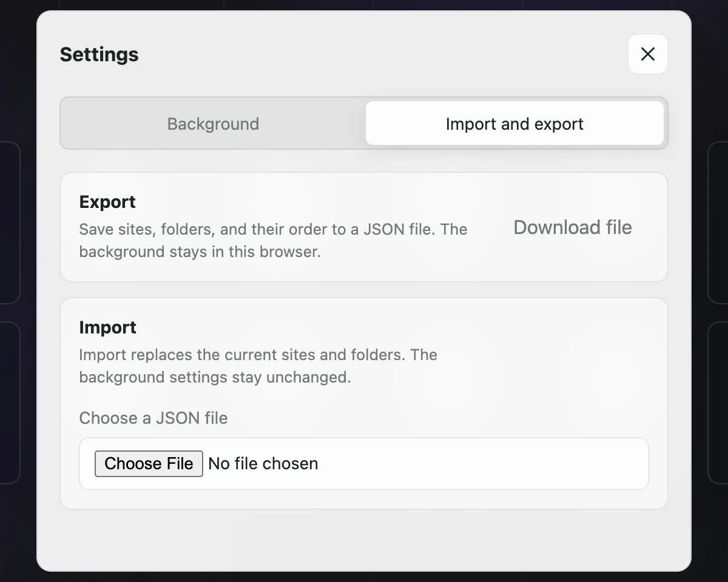Switch to the Background tab

(213, 124)
